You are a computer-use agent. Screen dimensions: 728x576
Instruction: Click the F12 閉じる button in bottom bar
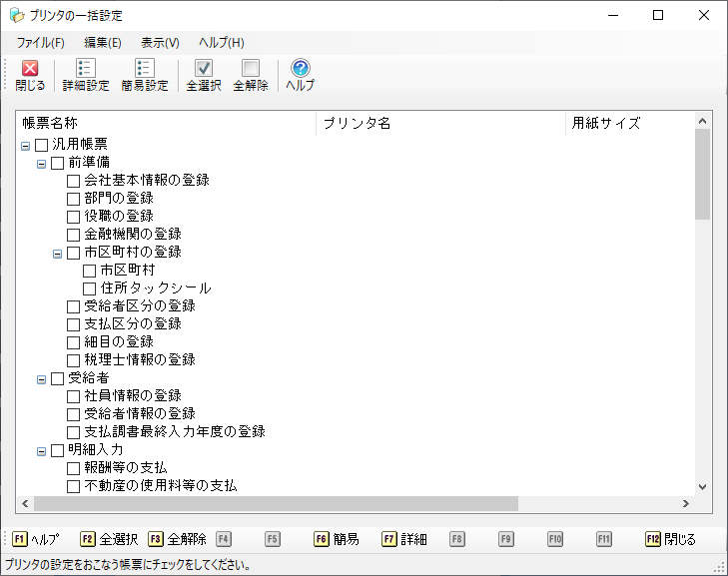coord(671,539)
